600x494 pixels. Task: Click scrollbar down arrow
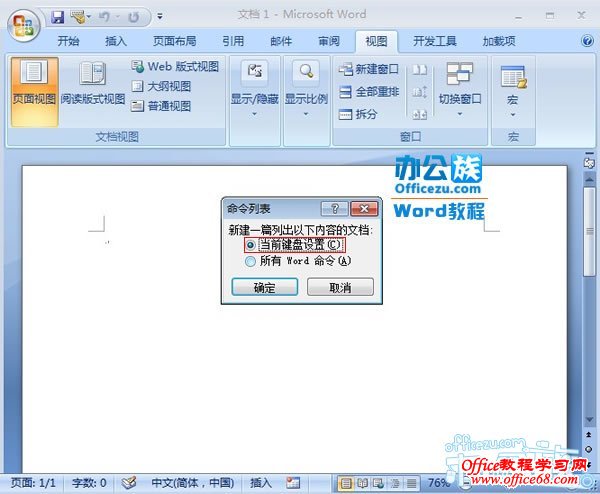coord(589,420)
